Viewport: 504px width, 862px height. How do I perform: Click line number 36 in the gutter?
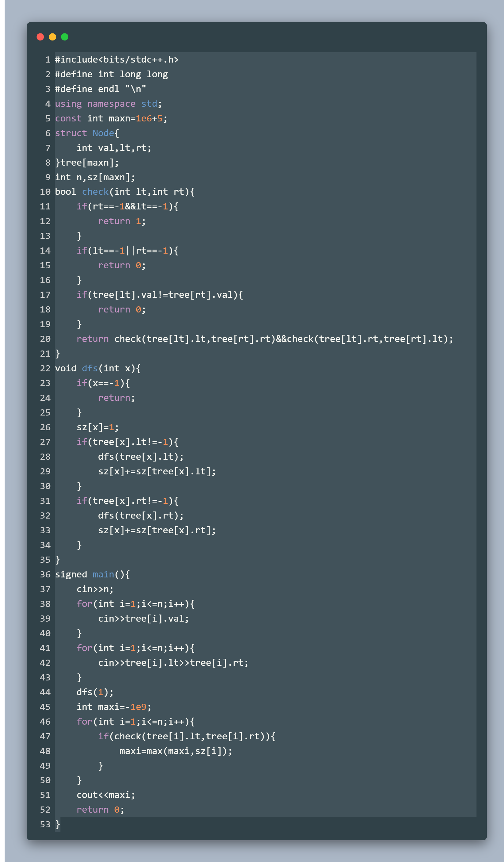click(x=45, y=574)
